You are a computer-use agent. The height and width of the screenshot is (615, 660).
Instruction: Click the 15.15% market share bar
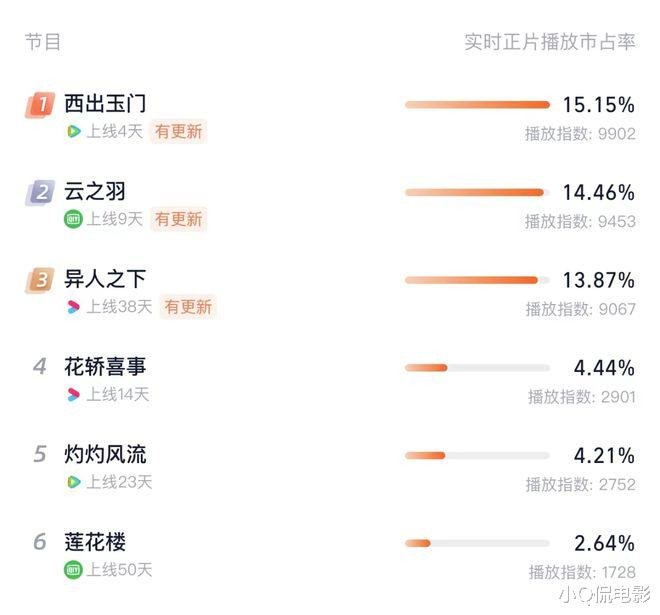(477, 105)
